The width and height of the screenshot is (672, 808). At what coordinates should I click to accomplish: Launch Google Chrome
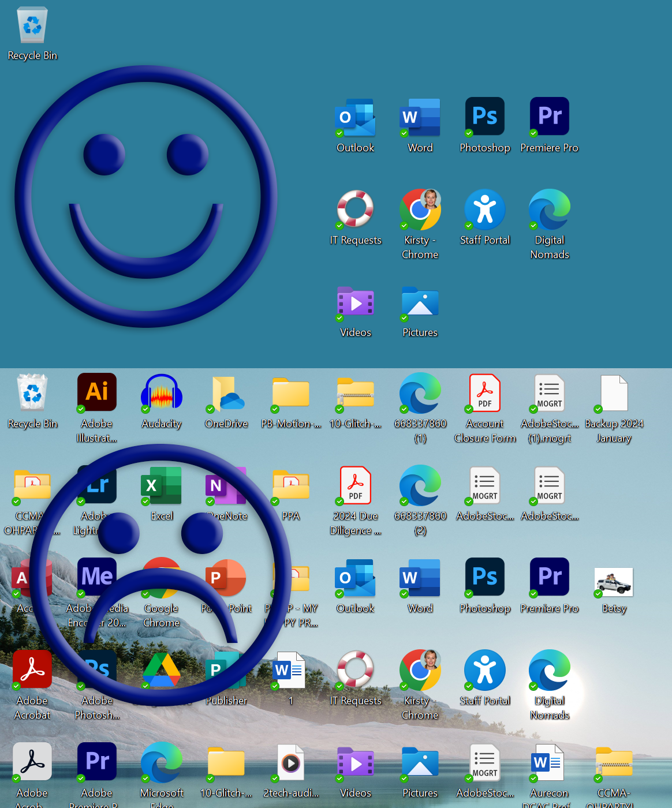coord(161,577)
